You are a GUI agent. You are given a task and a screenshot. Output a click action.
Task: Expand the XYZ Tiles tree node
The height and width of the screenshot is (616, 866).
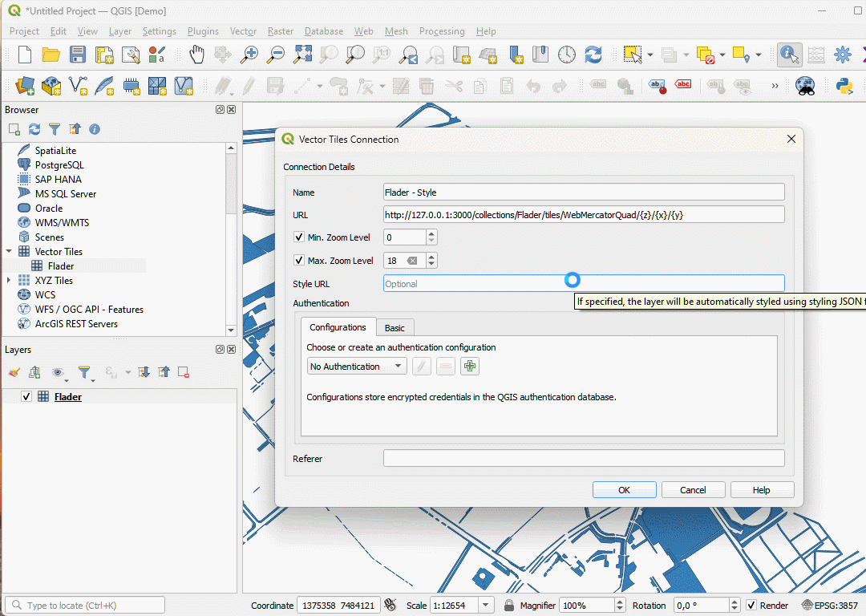coord(9,280)
